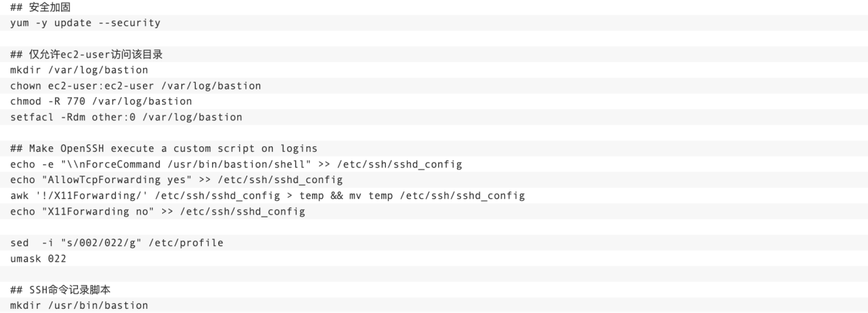Click the 'setfacl -Rdm other:0' command line
Viewport: 868px width, 313px height.
click(126, 117)
